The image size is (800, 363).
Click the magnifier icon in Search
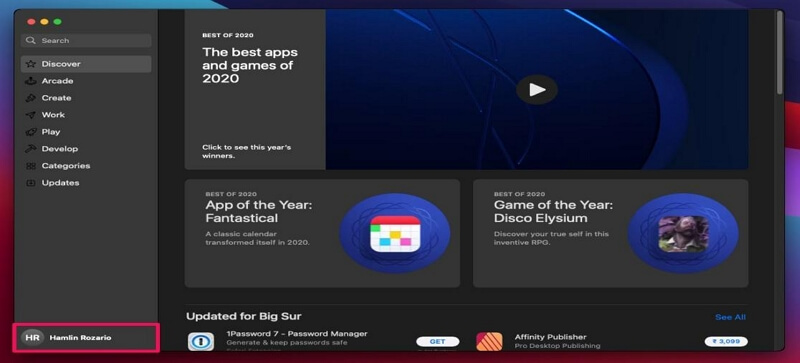[31, 40]
